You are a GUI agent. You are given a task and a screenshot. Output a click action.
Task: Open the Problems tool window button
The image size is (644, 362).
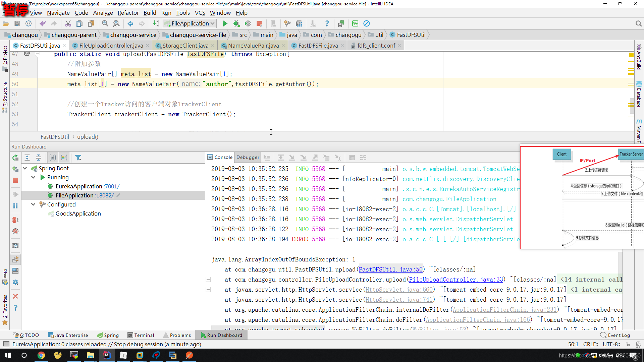(177, 335)
